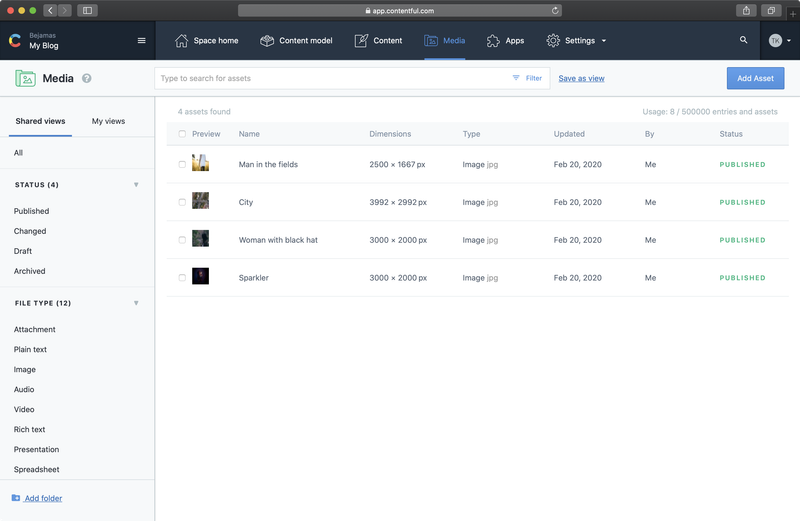Check the box for Man in the fields
This screenshot has height=521, width=800.
coord(182,164)
